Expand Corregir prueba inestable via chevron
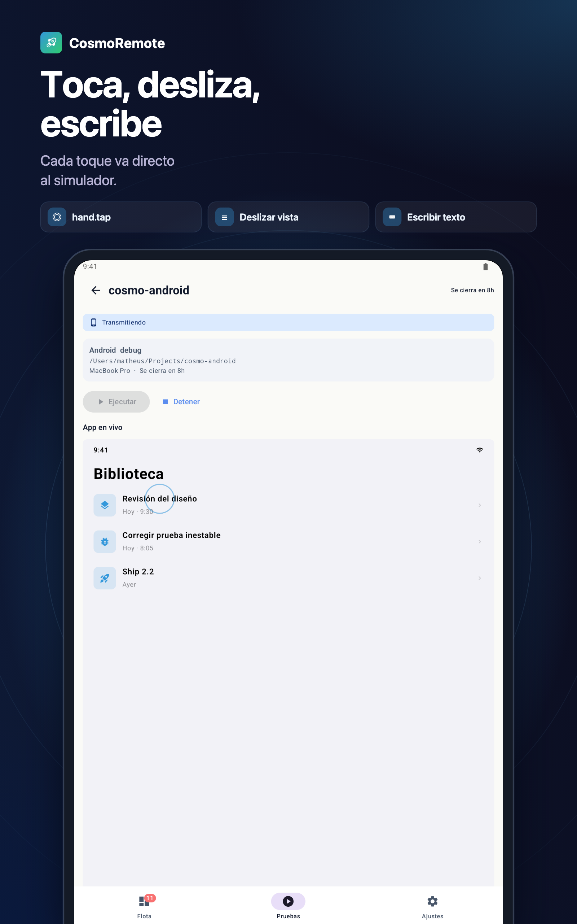The height and width of the screenshot is (924, 577). click(480, 541)
